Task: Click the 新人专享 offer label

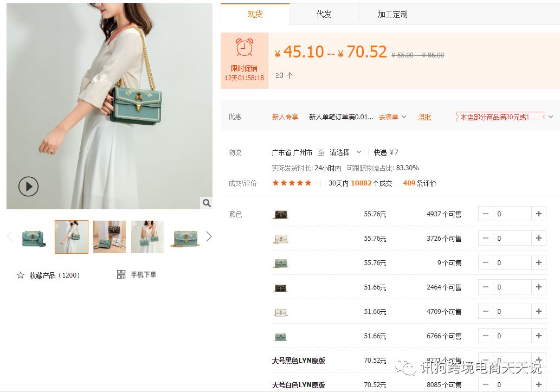Action: [285, 117]
